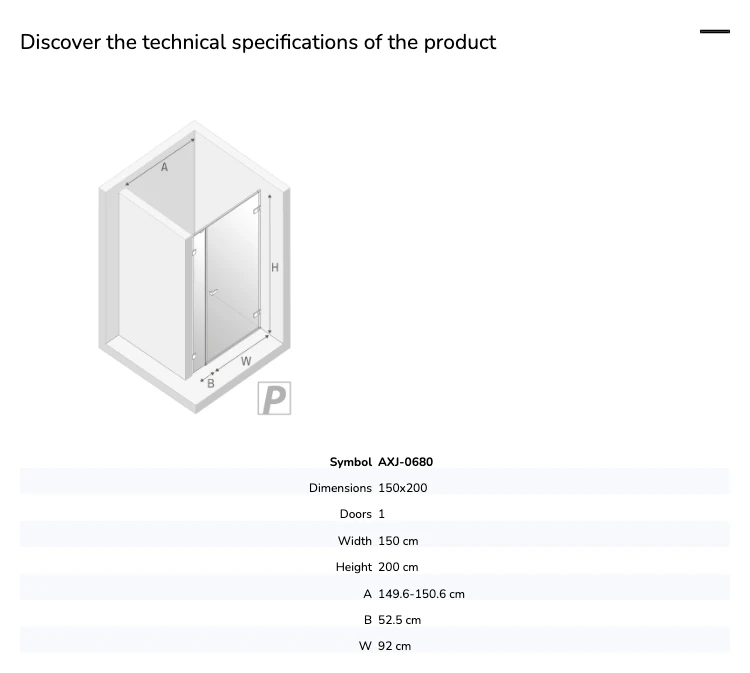Image resolution: width=750 pixels, height=673 pixels.
Task: Click the Height row label
Action: [x=353, y=567]
